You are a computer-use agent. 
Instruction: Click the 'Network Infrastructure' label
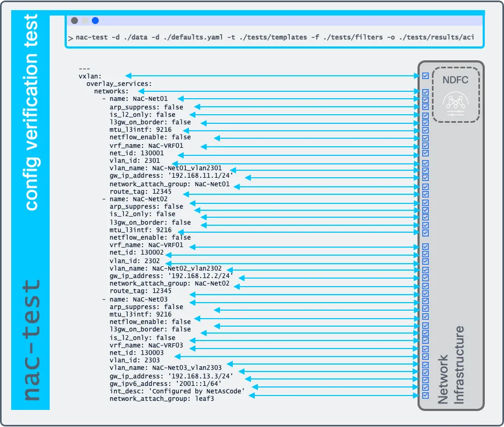[x=451, y=366]
